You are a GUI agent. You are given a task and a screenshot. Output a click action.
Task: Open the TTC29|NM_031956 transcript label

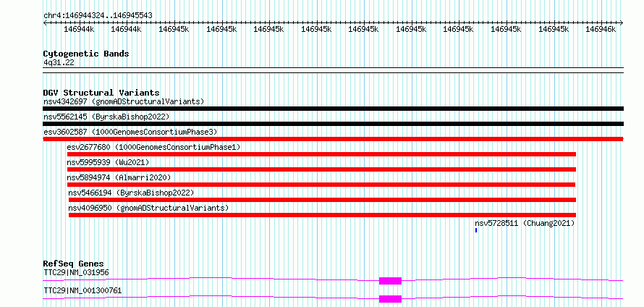(77, 272)
